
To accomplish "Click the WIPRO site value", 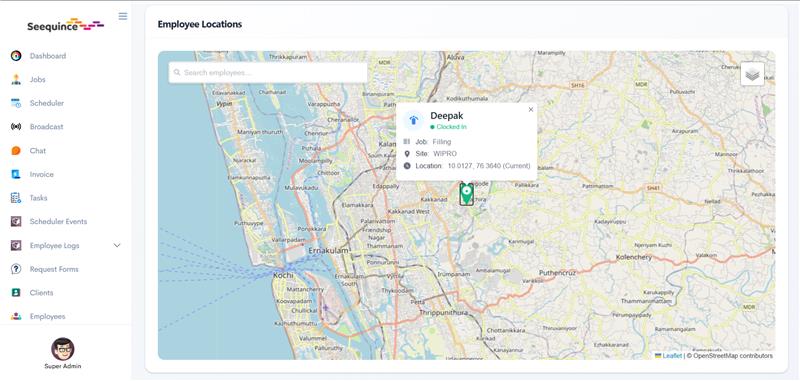I will pos(445,154).
